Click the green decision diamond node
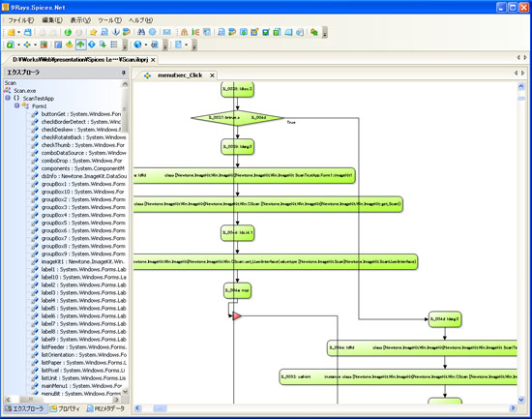Viewport: 532px width, 419px height. (237, 118)
